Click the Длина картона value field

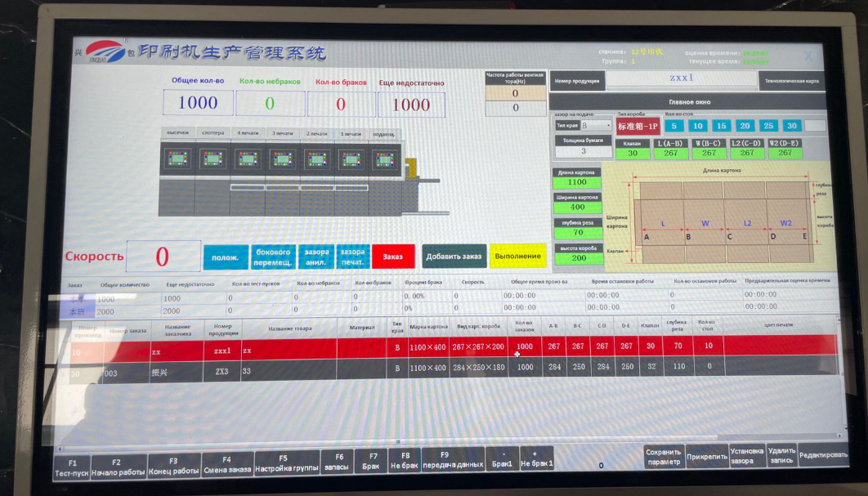tap(577, 182)
